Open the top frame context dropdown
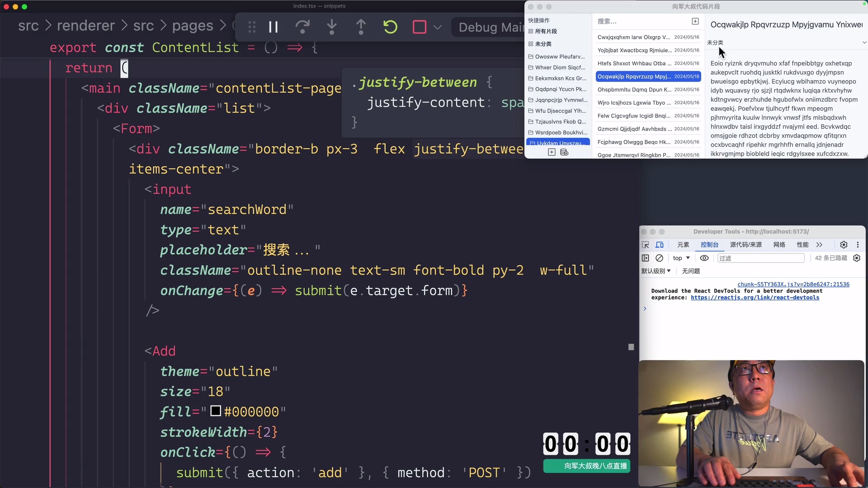Screen dimensions: 868x488 tap(681, 258)
